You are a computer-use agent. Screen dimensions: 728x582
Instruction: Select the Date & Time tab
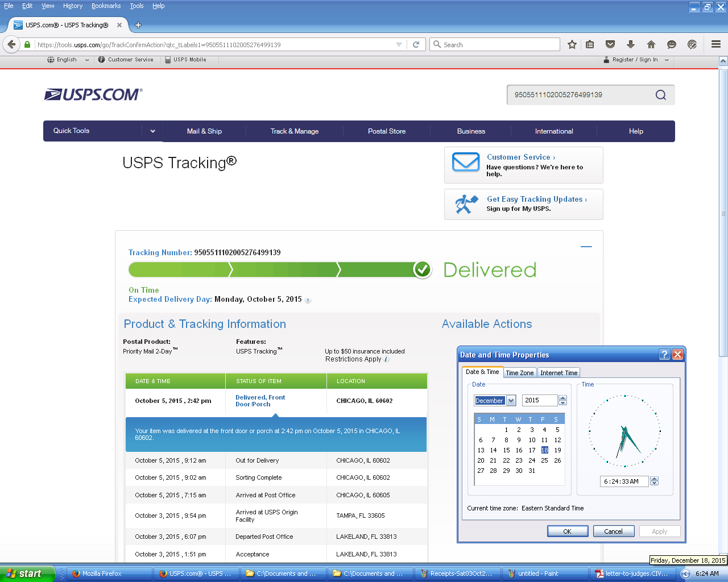click(x=482, y=372)
